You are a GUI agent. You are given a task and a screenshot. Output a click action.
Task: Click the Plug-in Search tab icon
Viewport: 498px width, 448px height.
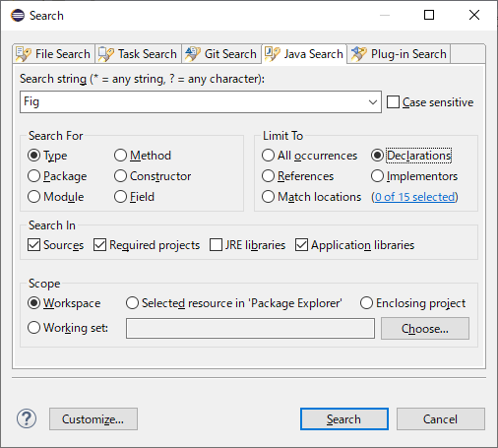tap(359, 54)
